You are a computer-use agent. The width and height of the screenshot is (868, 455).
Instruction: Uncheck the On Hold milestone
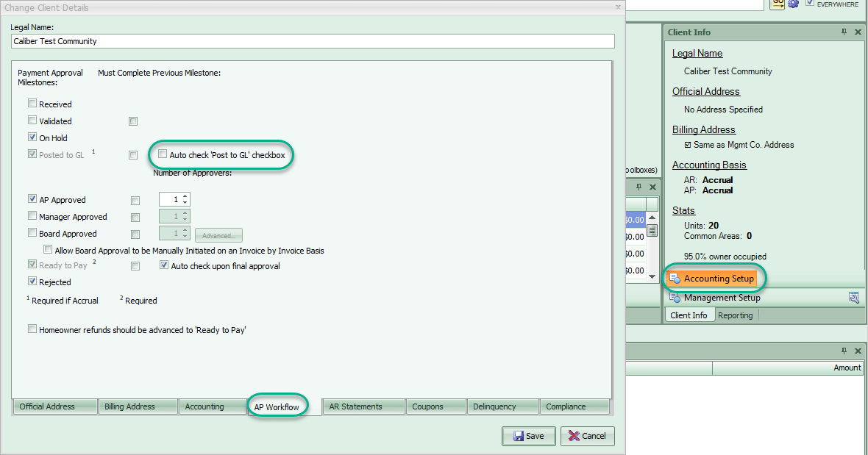pyautogui.click(x=32, y=137)
